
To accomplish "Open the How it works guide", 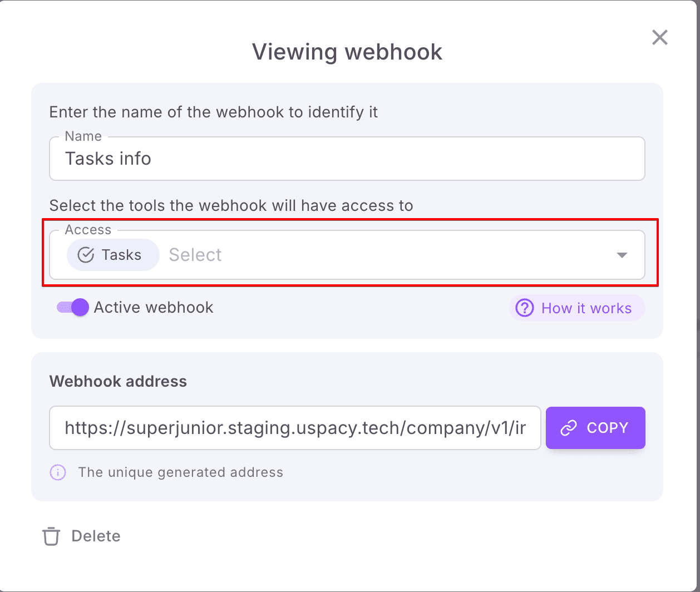I will [586, 308].
